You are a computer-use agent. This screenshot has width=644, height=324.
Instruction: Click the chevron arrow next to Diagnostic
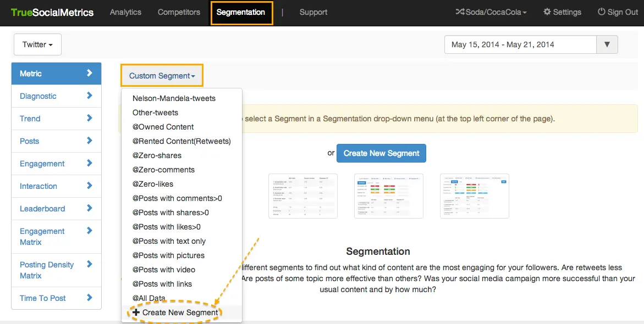(90, 96)
